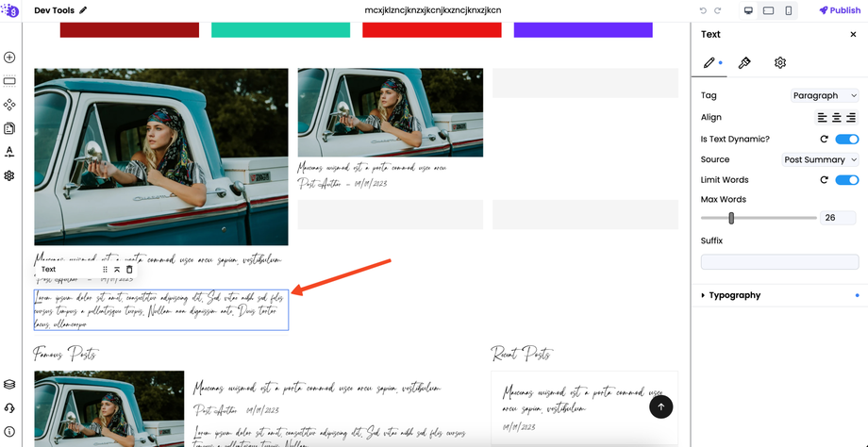Select the smaller truck image in middle column
Viewport: 868px width, 447px height.
(x=391, y=112)
